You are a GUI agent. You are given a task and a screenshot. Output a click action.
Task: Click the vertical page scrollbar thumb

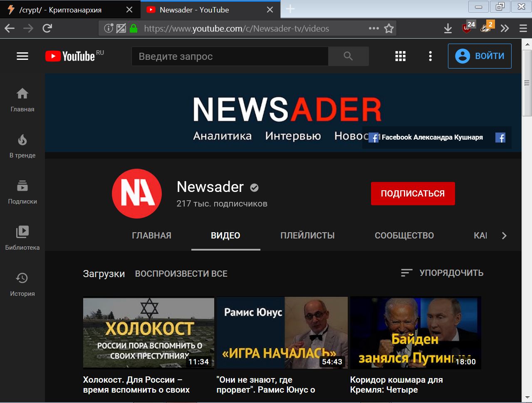pyautogui.click(x=527, y=83)
